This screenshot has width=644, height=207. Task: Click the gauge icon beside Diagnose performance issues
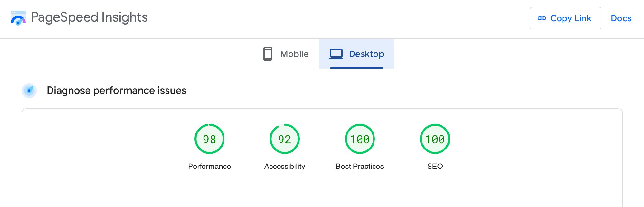pyautogui.click(x=29, y=90)
